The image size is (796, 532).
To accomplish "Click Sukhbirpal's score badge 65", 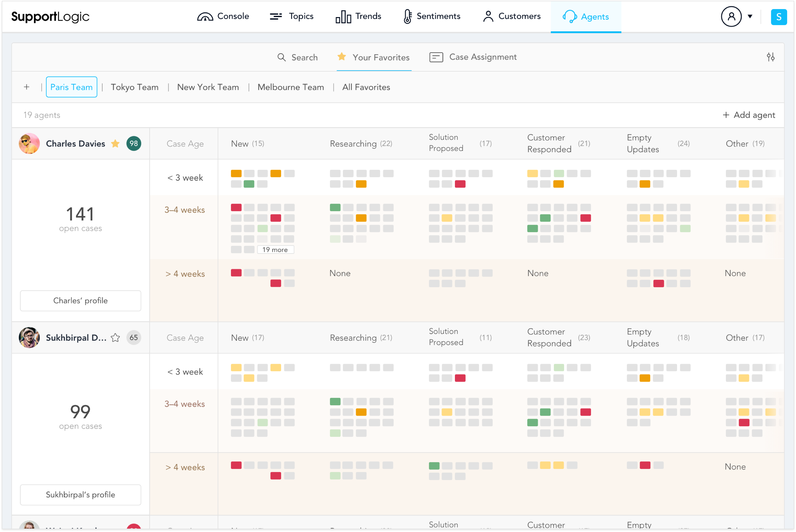I will point(134,338).
